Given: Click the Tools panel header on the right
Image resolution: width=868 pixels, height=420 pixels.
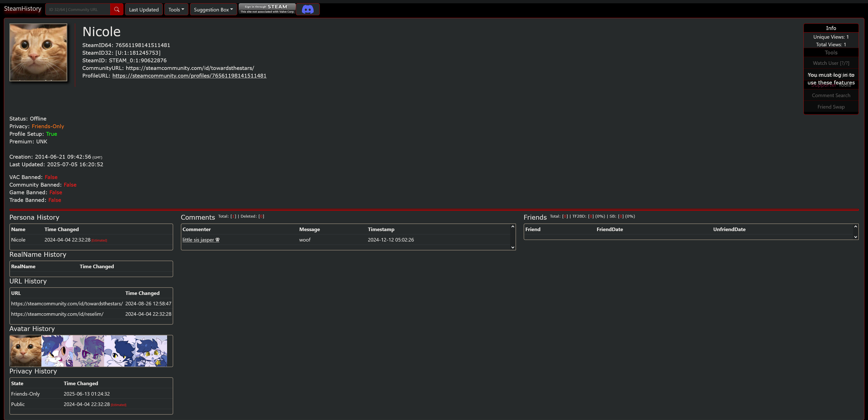Looking at the screenshot, I should [831, 53].
